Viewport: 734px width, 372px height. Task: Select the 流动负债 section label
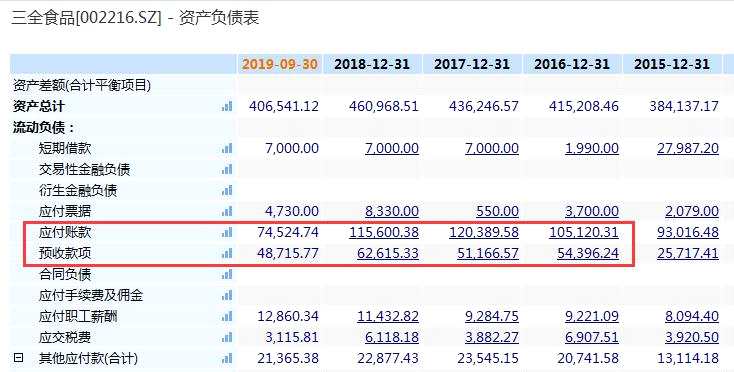point(44,128)
